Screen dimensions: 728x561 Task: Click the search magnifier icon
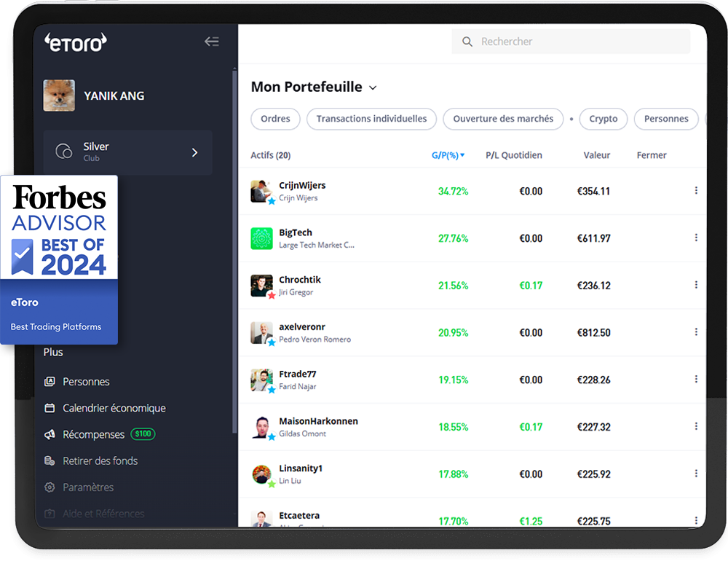pos(467,42)
